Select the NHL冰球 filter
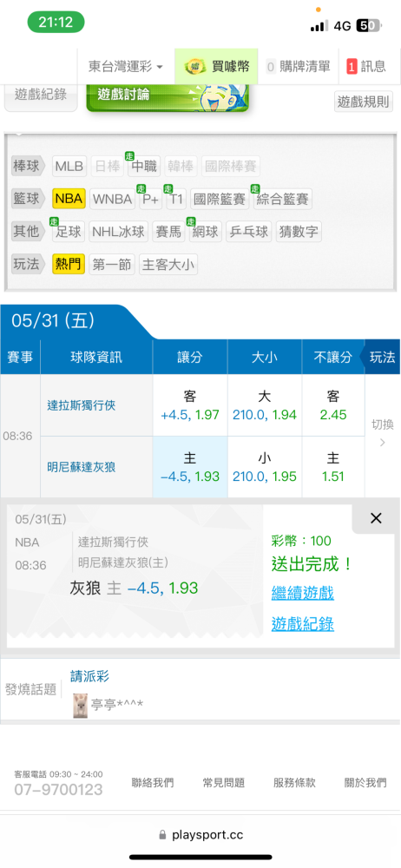401x868 pixels. click(x=119, y=232)
